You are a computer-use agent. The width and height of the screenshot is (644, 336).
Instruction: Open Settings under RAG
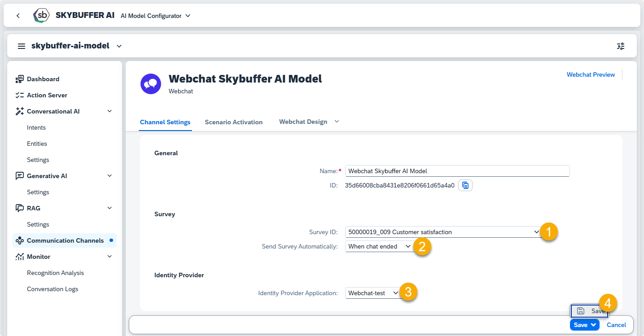coord(38,224)
